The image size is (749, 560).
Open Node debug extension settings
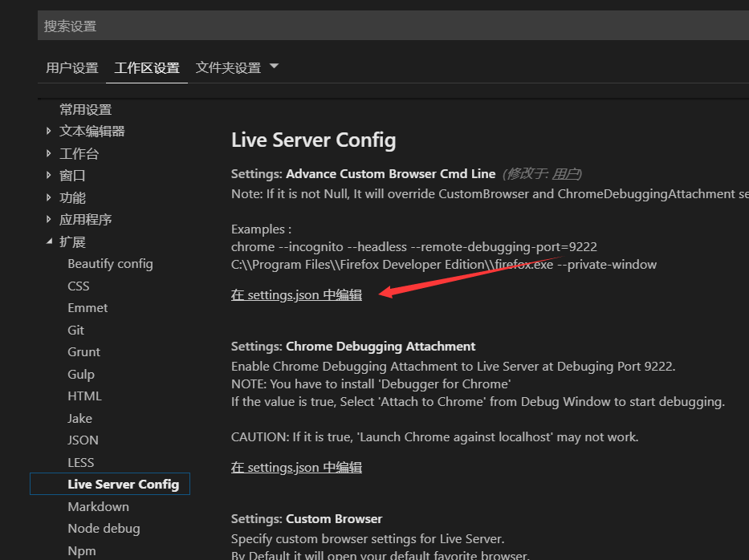click(104, 529)
